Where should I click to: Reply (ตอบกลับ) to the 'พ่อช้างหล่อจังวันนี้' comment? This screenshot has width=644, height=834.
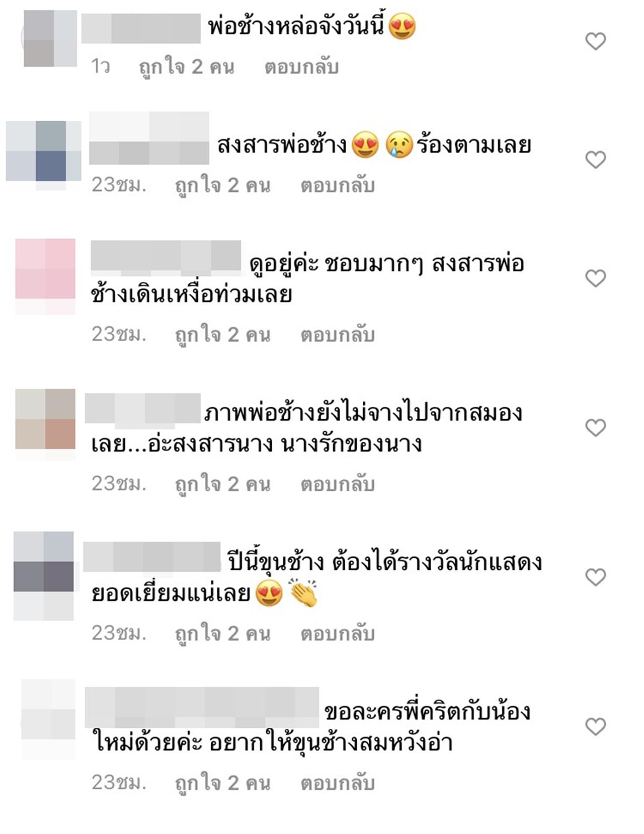coord(301,67)
